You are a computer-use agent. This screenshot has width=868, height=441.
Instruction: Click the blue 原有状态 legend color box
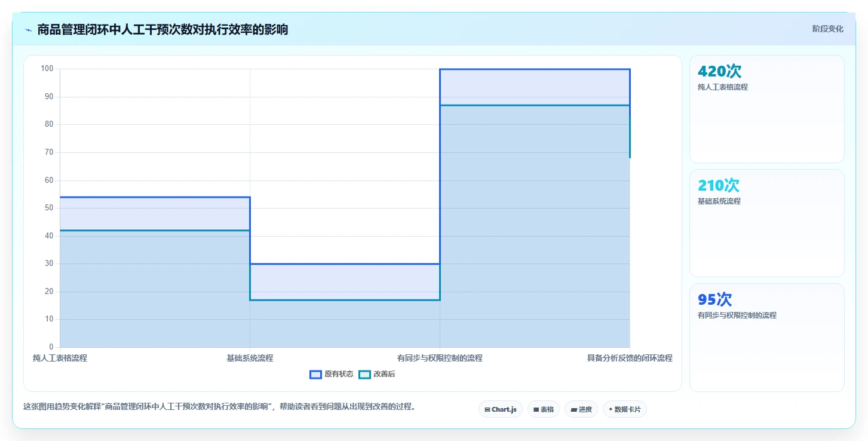pos(315,374)
